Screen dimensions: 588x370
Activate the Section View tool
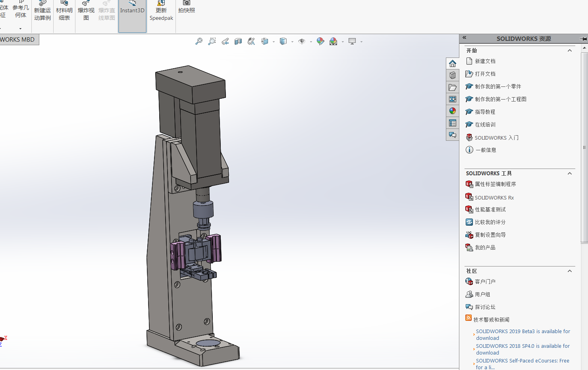pyautogui.click(x=238, y=41)
